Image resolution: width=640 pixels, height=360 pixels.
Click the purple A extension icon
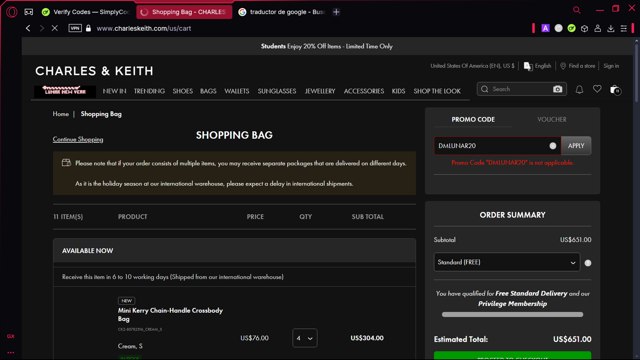545,28
